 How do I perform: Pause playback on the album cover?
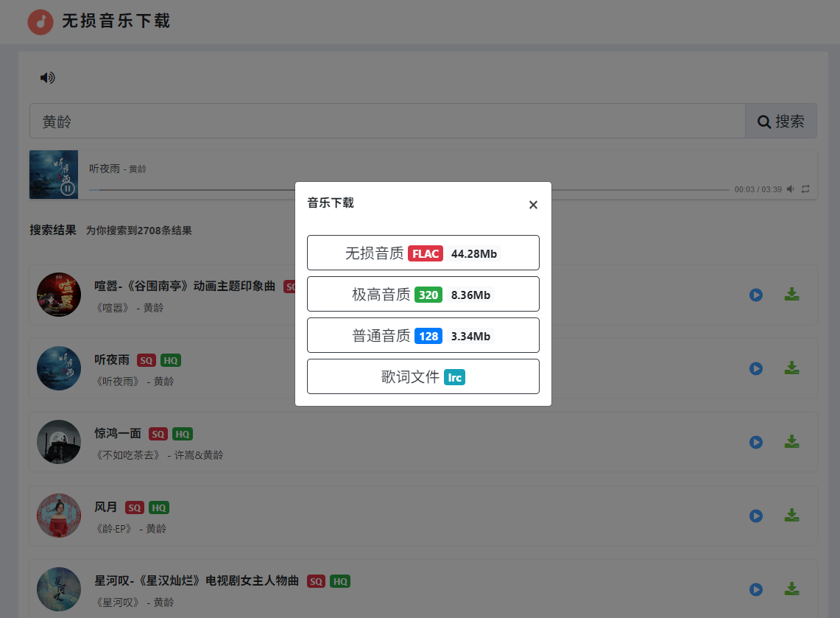tap(67, 189)
